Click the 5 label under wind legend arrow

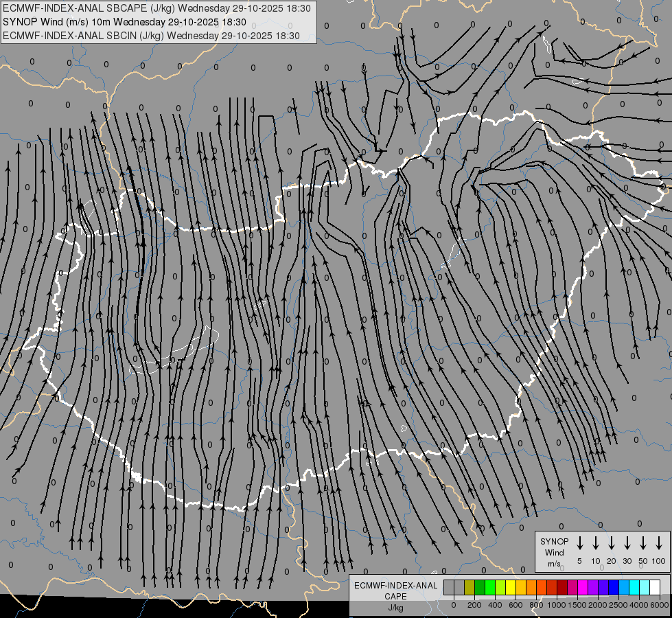(579, 561)
